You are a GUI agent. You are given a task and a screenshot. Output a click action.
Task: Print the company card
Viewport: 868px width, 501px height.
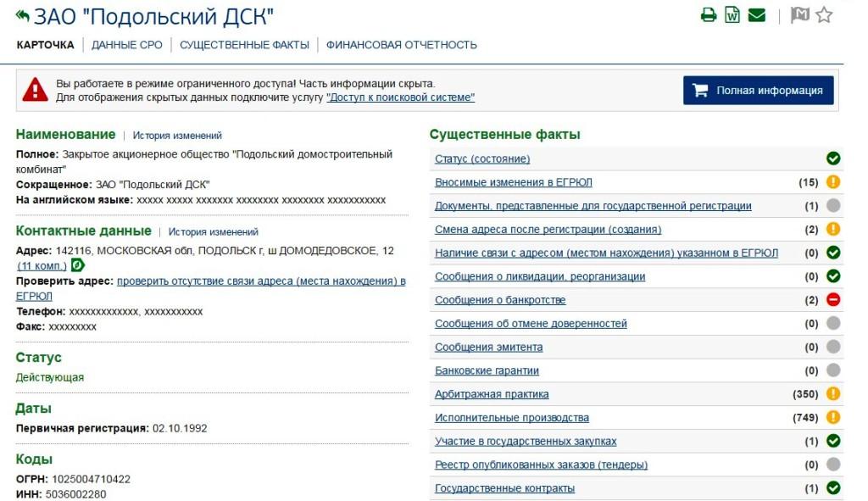[709, 15]
